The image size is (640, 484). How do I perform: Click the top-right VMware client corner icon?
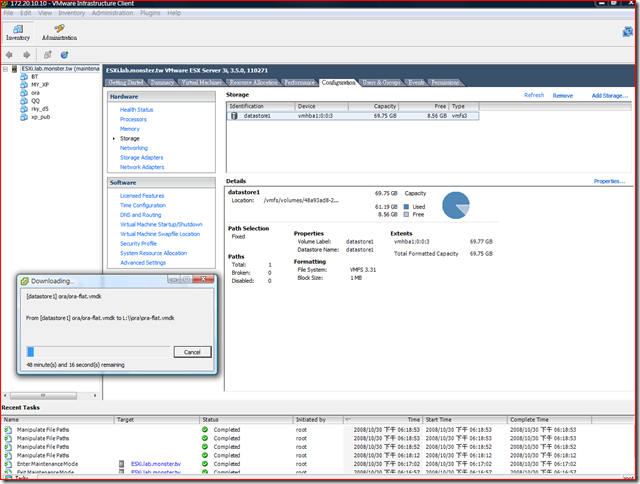coord(627,32)
